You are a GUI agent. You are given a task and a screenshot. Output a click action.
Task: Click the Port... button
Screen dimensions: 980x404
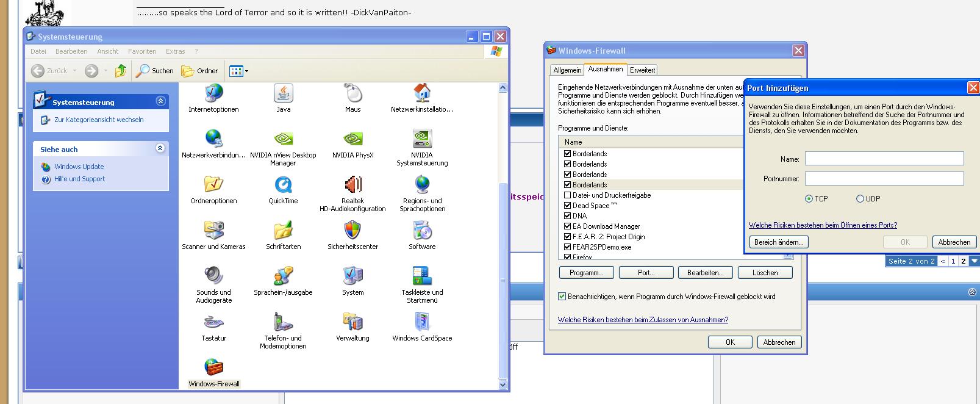click(646, 273)
